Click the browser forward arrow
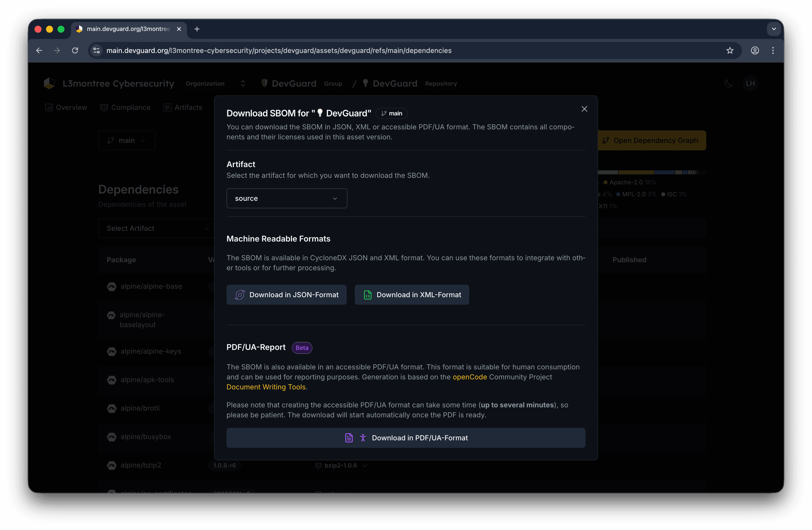The image size is (812, 530). 57,50
